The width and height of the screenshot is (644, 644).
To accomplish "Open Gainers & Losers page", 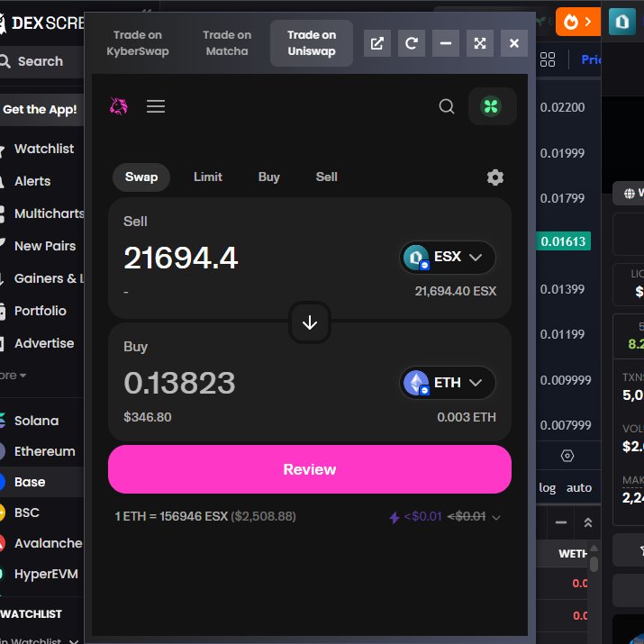I will pyautogui.click(x=42, y=278).
